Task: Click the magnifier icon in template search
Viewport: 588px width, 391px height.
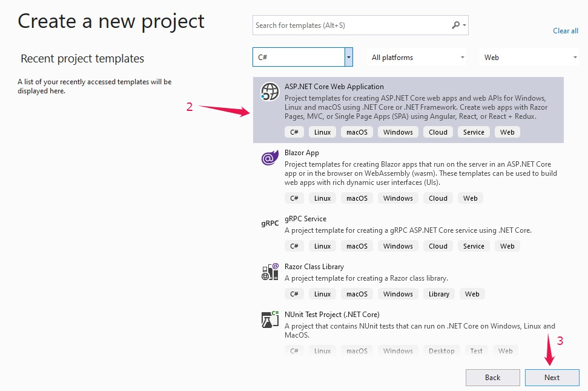Action: tap(455, 25)
